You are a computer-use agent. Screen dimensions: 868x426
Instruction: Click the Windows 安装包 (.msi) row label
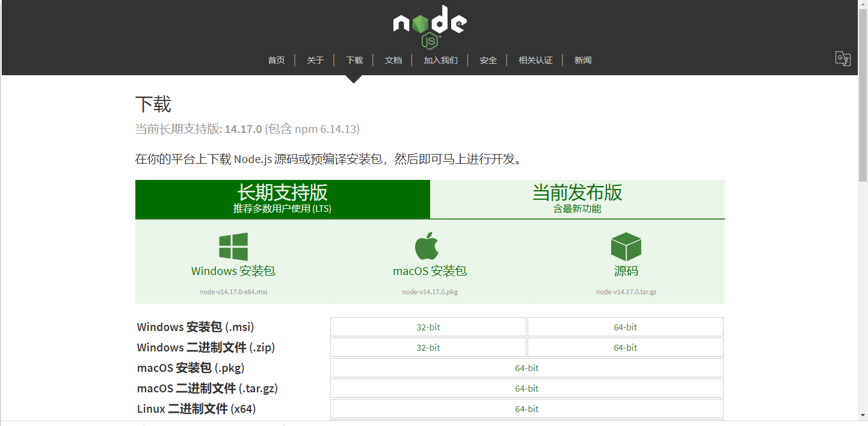(x=195, y=327)
